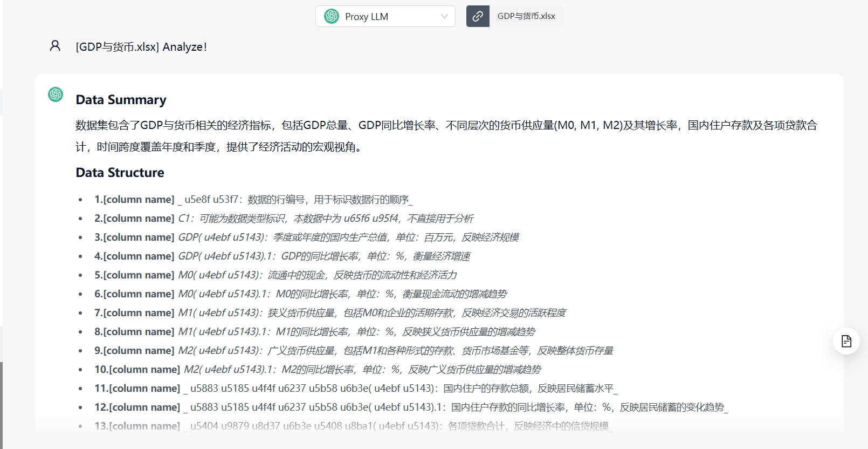Click the data summary paragraph starting 数据集包含了GDP
Image resolution: width=868 pixels, height=449 pixels.
pos(446,136)
